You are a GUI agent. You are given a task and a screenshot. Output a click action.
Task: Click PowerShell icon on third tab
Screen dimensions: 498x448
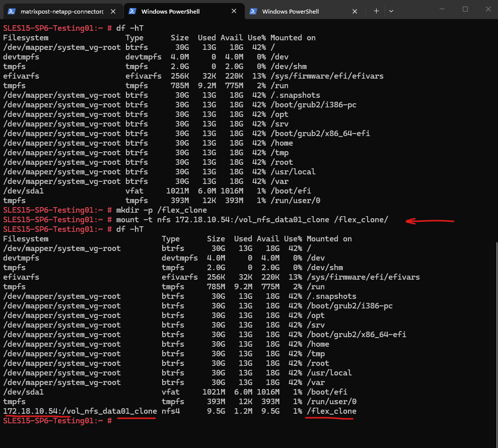pos(253,11)
